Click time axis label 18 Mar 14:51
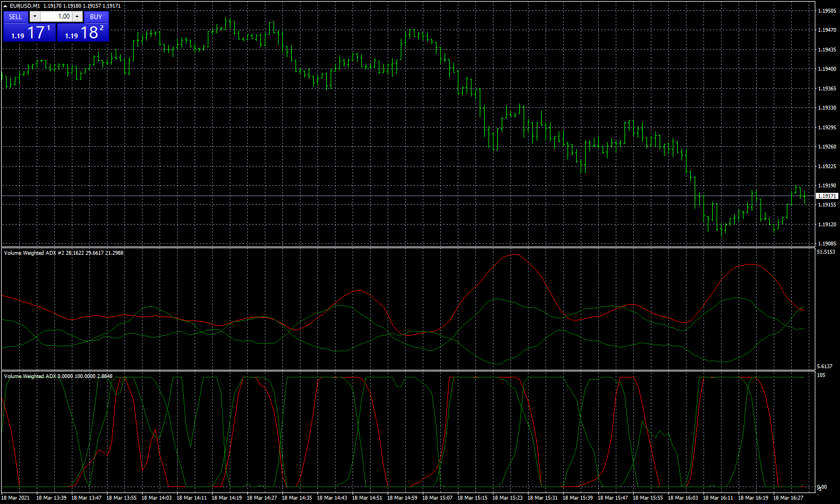This screenshot has width=840, height=504. click(367, 498)
